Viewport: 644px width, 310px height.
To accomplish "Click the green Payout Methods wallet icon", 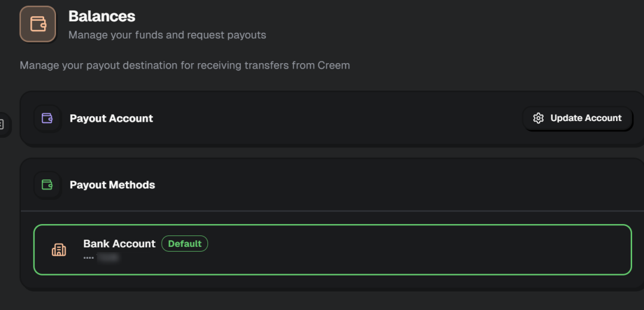I will click(x=47, y=185).
